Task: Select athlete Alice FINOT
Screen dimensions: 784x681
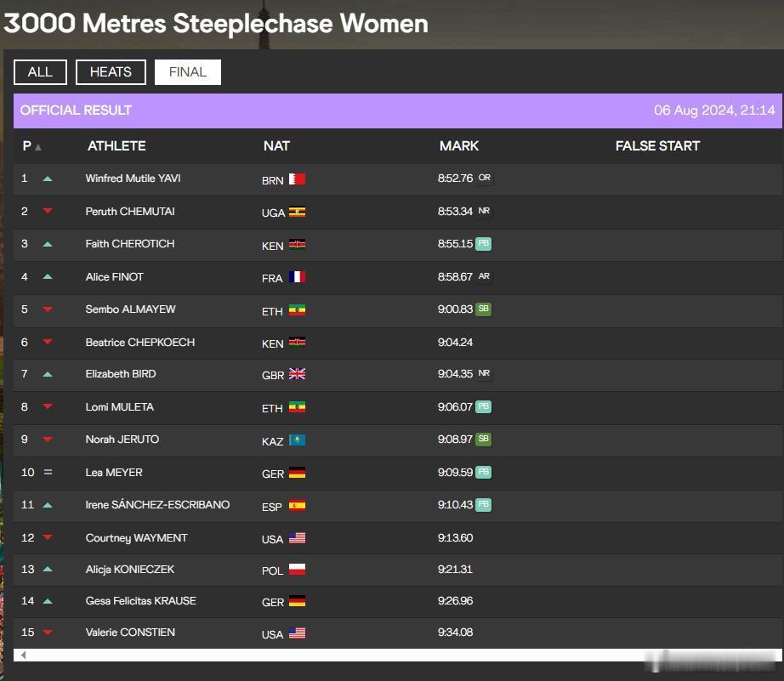Action: point(115,276)
